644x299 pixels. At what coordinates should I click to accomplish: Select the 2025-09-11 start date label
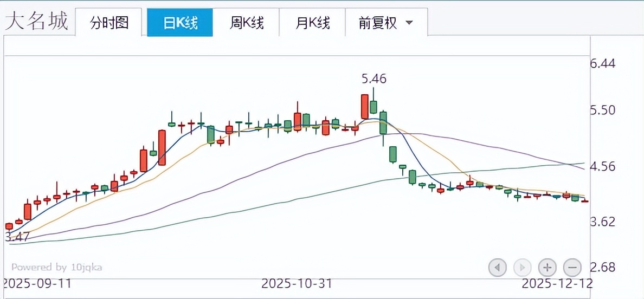click(36, 283)
